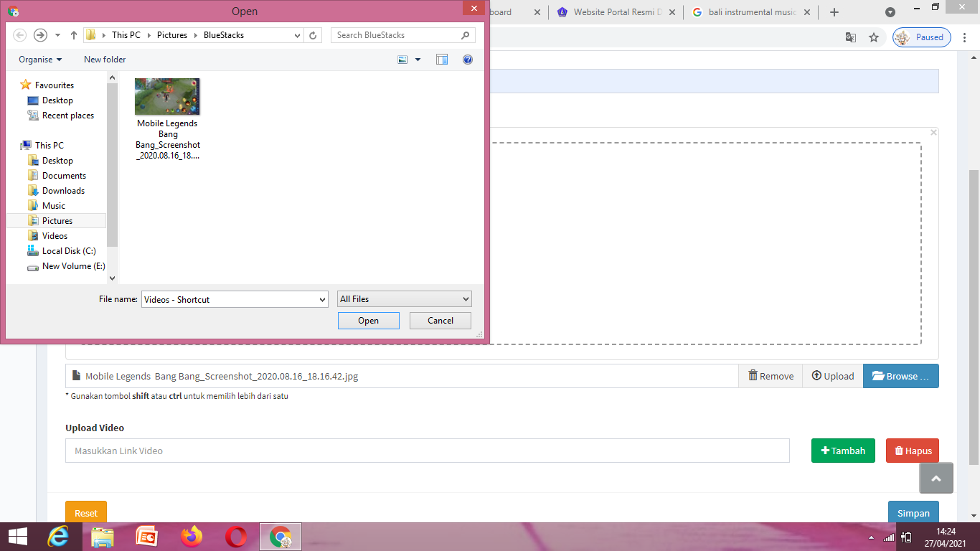This screenshot has height=551, width=980.
Task: Open the dialog help question mark icon
Action: 468,60
